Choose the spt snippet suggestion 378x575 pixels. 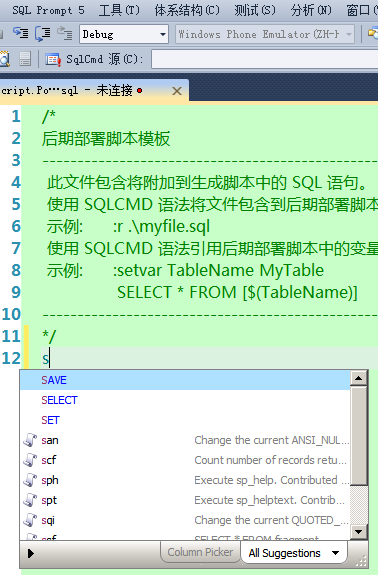point(185,500)
